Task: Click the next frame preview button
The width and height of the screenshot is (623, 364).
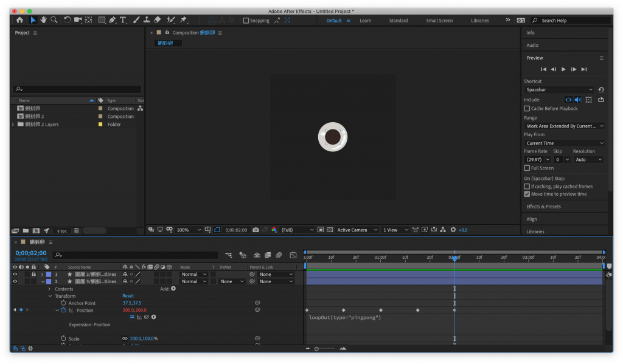Action: click(573, 69)
